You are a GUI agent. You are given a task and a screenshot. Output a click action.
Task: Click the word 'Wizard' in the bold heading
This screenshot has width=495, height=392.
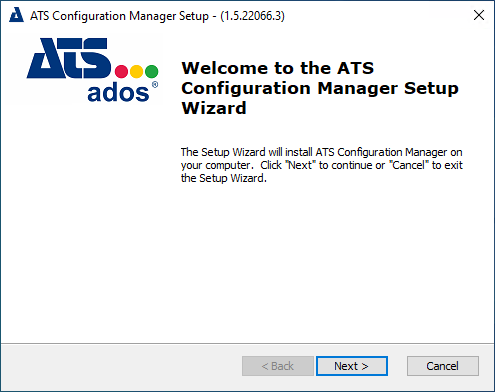tap(214, 108)
